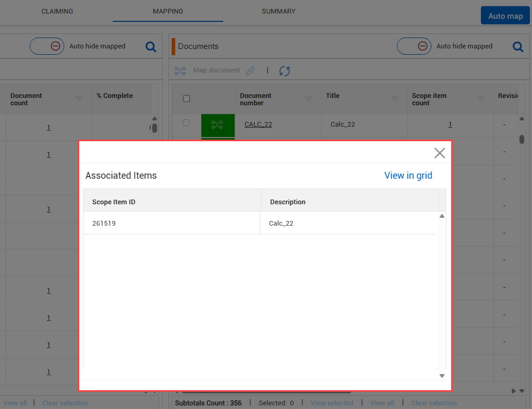Click scroll-down arrow in Associated Items list

pos(442,376)
